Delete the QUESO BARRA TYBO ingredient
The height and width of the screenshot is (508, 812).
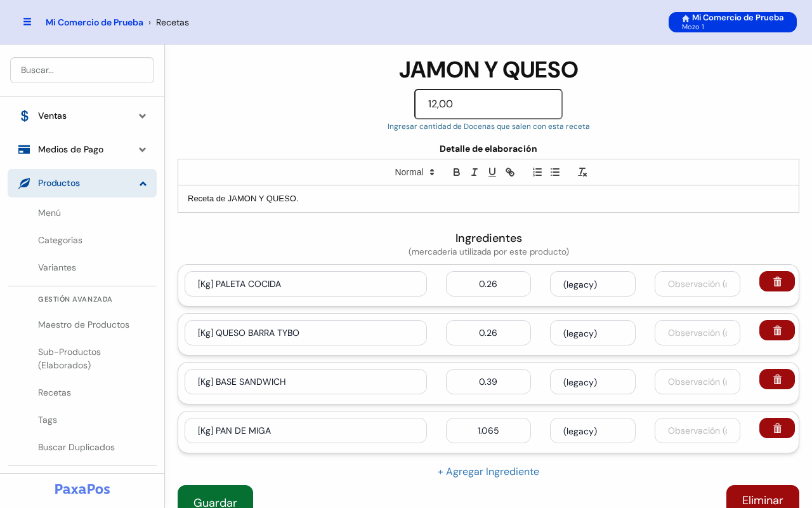click(777, 330)
